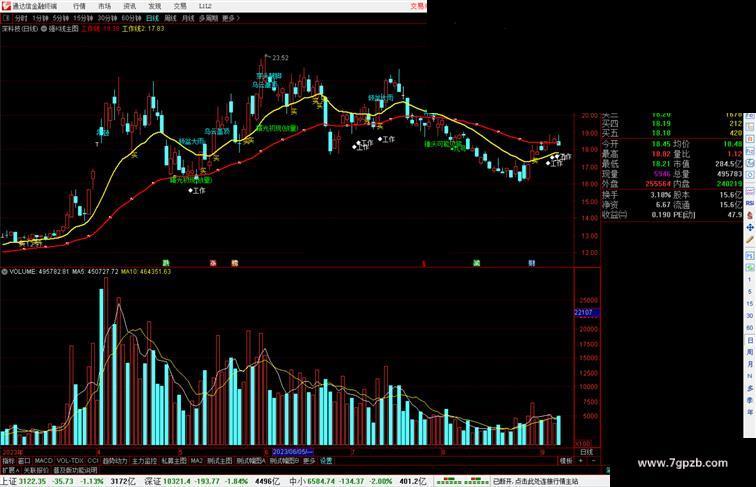This screenshot has width=756, height=487.
Task: Click the red figure icon below RSI
Action: 750,215
